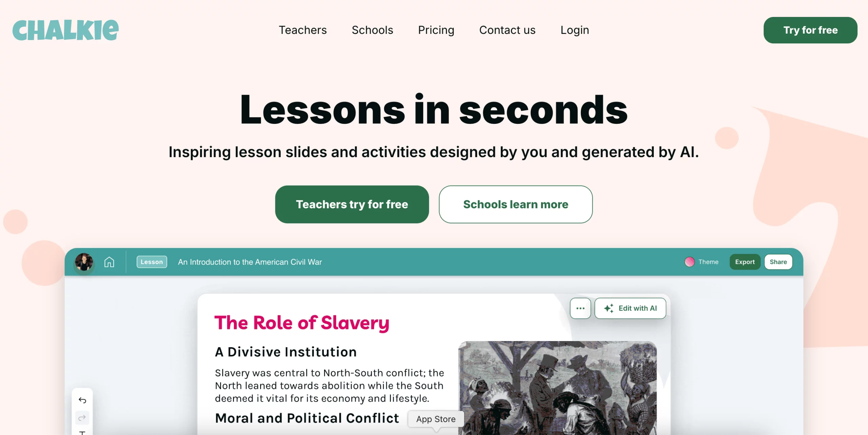Select the text tool icon
The width and height of the screenshot is (868, 435).
[x=82, y=432]
